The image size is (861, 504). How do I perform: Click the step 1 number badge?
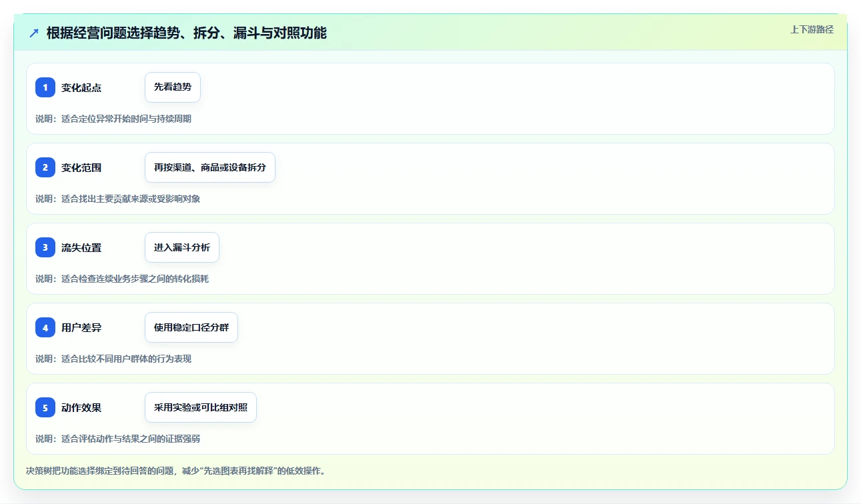tap(45, 87)
